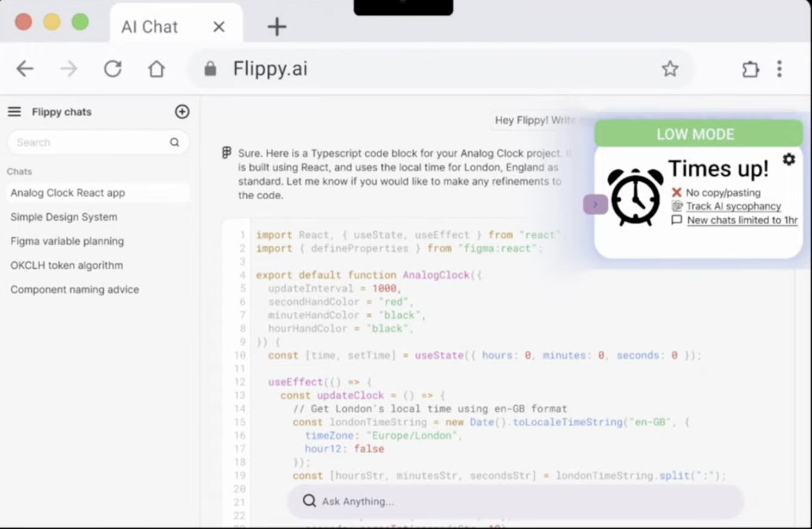
Task: Click the browser forward arrow
Action: click(69, 69)
